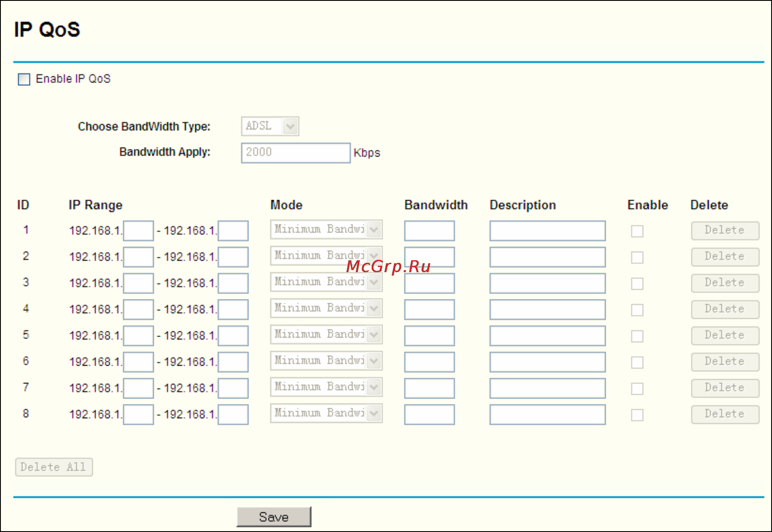The width and height of the screenshot is (772, 532).
Task: Click Delete button for rule 5
Action: point(725,335)
